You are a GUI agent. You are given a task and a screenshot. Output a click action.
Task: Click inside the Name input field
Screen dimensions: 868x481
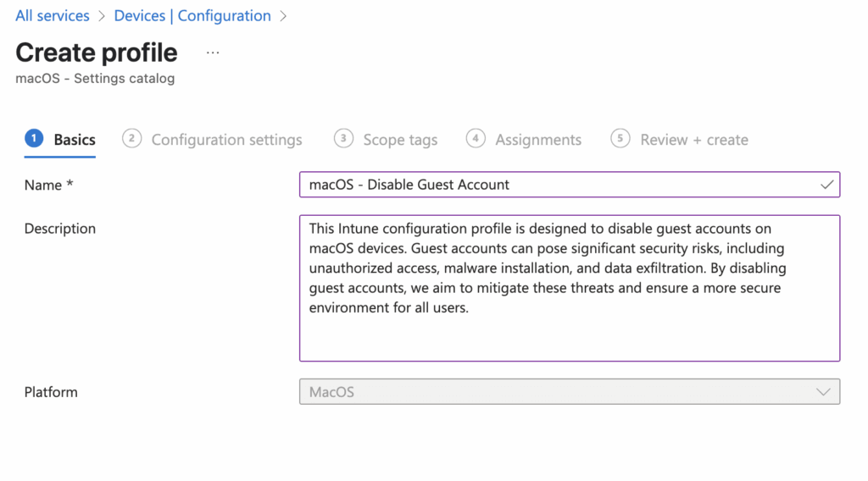(x=551, y=185)
